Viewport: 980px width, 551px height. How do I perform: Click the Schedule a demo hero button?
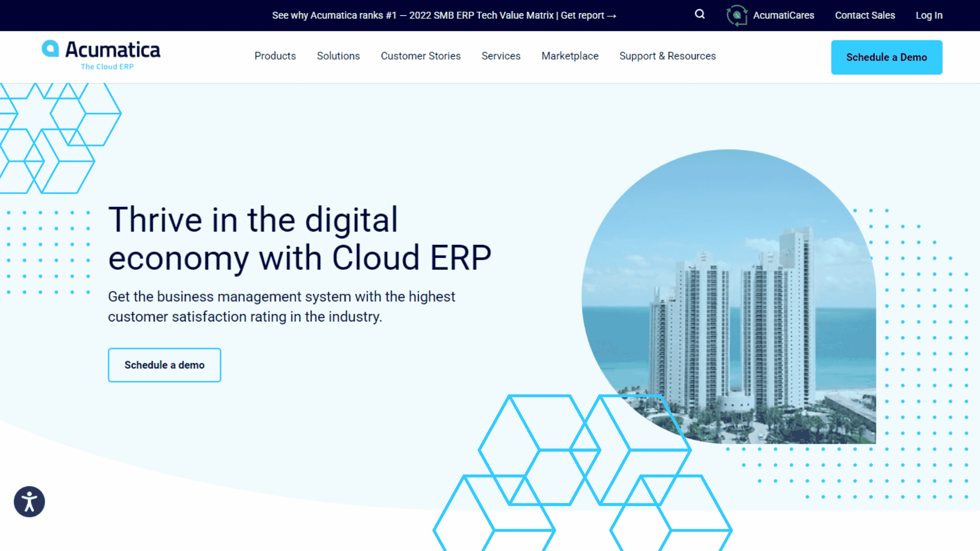[164, 365]
